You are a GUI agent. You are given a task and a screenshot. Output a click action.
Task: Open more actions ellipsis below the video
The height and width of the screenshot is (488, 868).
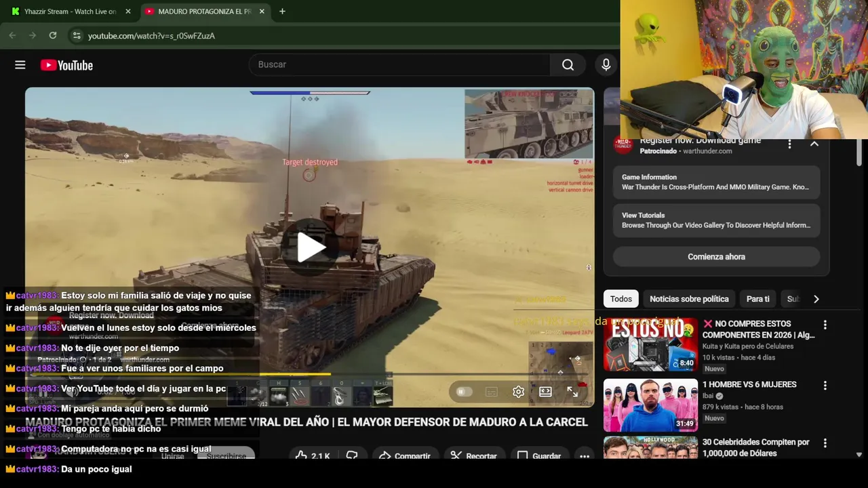tap(584, 456)
